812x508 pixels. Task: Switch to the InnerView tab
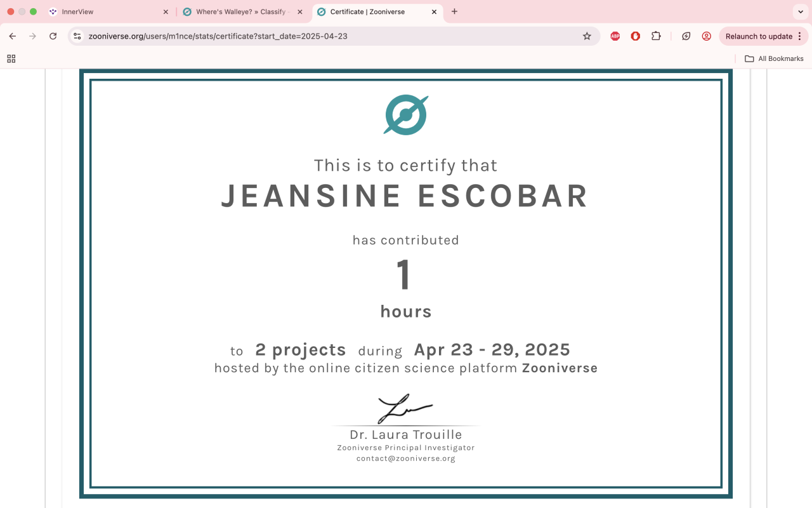tap(108, 11)
